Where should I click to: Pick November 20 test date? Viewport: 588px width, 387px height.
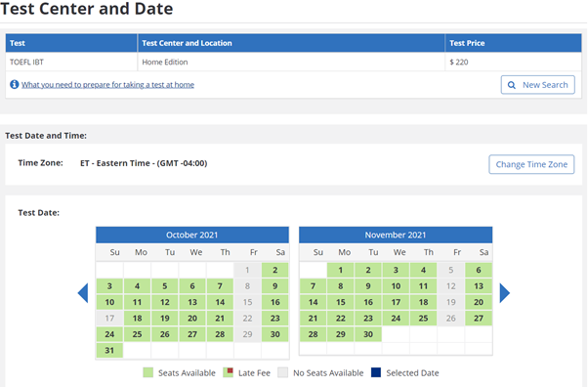point(479,302)
